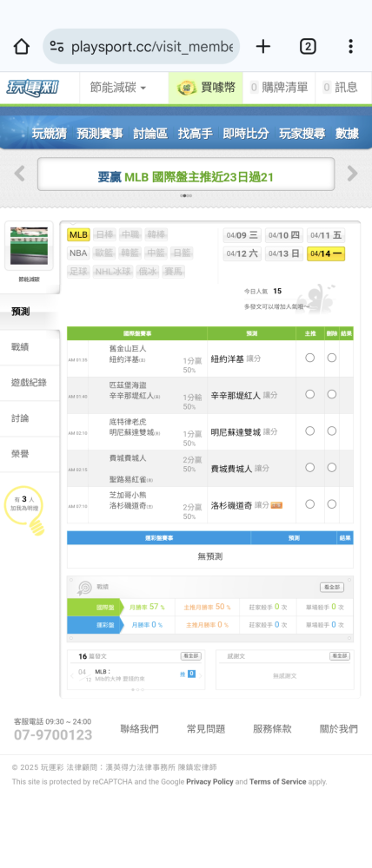Click 看全部 in the 篇發文 box
The image size is (372, 868).
(190, 656)
